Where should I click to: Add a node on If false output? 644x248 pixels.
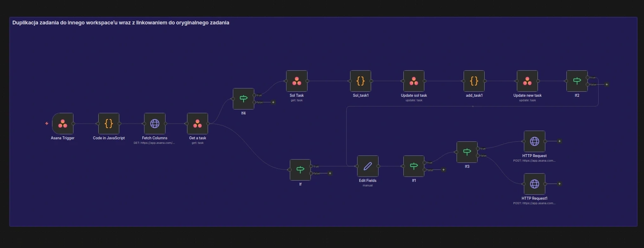(x=329, y=173)
